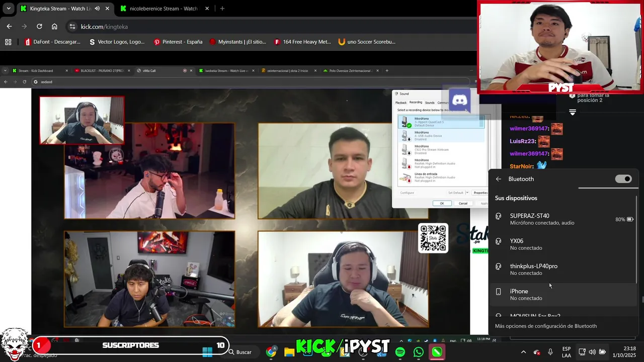
Task: Mute the Kingteka Stream tab audio
Action: (x=97, y=9)
